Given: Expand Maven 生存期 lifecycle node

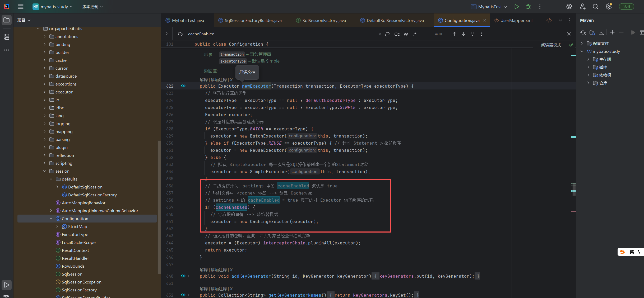Looking at the screenshot, I should [x=588, y=59].
